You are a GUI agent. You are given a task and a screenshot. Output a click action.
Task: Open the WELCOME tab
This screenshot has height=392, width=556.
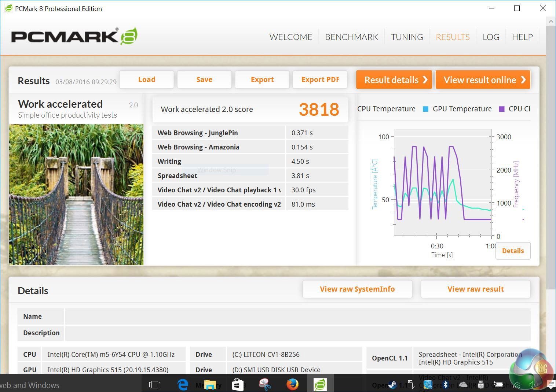click(x=291, y=37)
